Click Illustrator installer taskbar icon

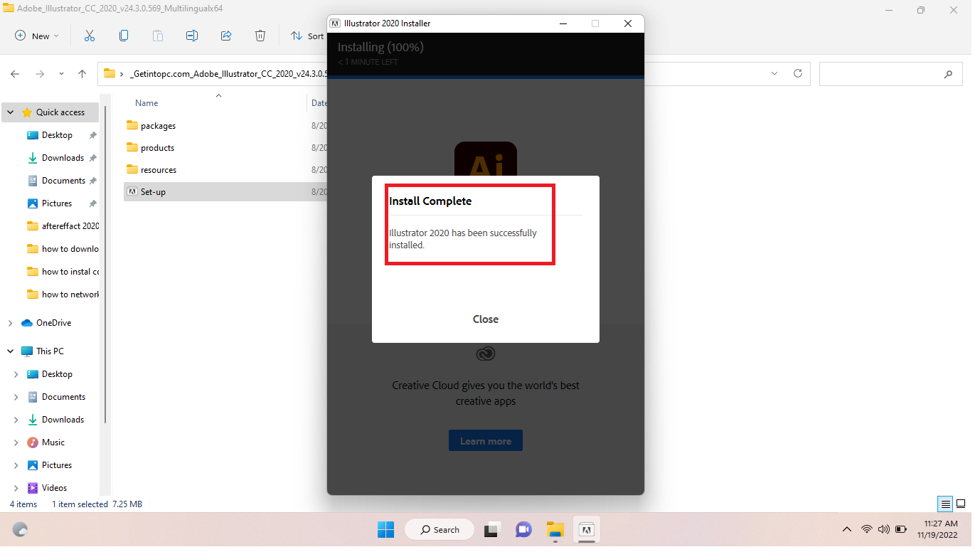(587, 530)
